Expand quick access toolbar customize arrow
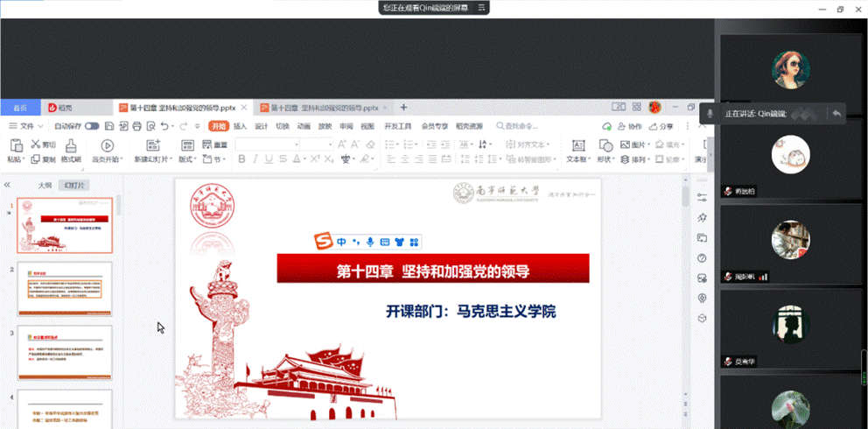The width and height of the screenshot is (868, 429). pos(198,126)
